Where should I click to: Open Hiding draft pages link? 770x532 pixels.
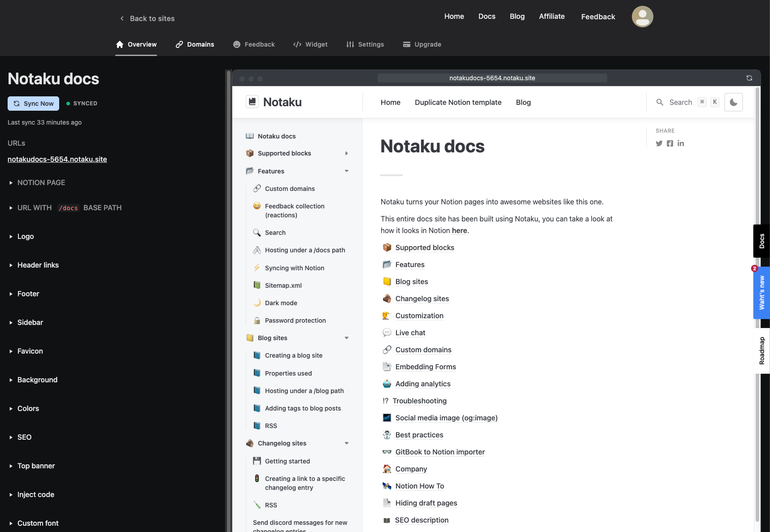click(x=426, y=503)
